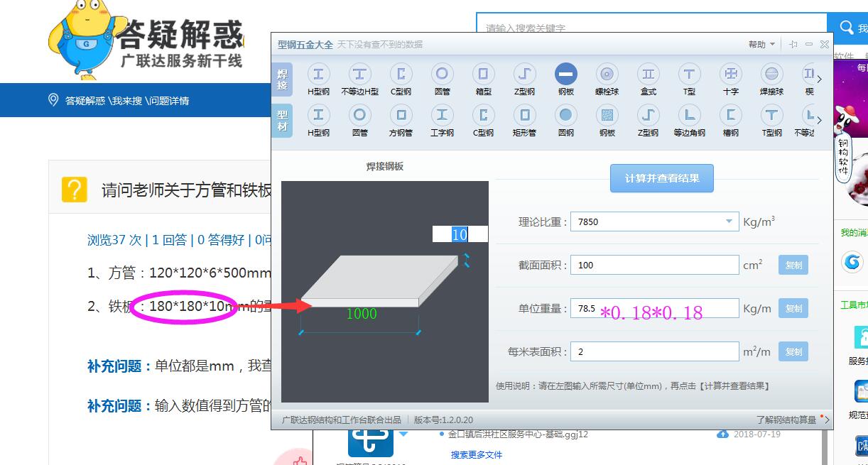Select the 不等边H型 welded section icon
The height and width of the screenshot is (465, 868).
tap(359, 79)
